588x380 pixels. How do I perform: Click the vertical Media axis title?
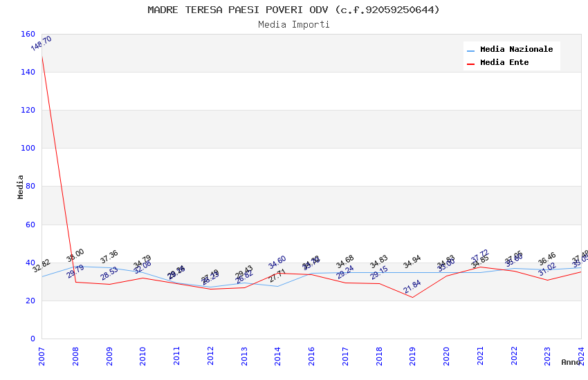(20, 187)
